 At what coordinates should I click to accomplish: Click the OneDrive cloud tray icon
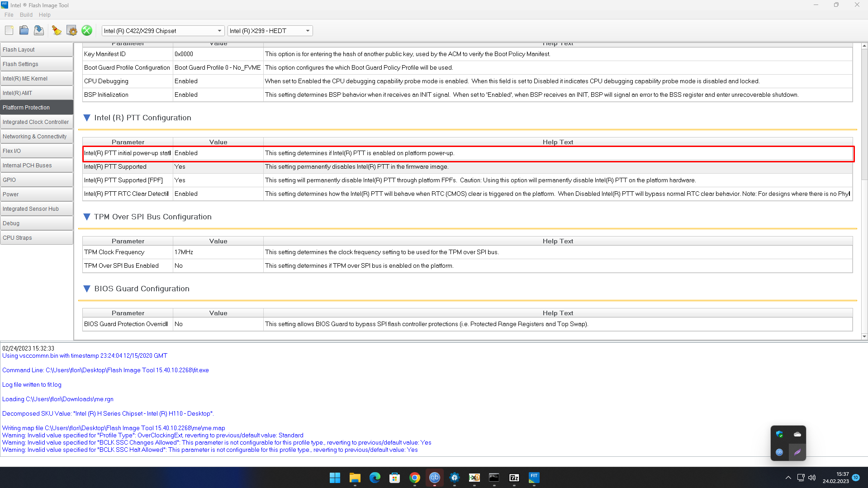tap(797, 434)
